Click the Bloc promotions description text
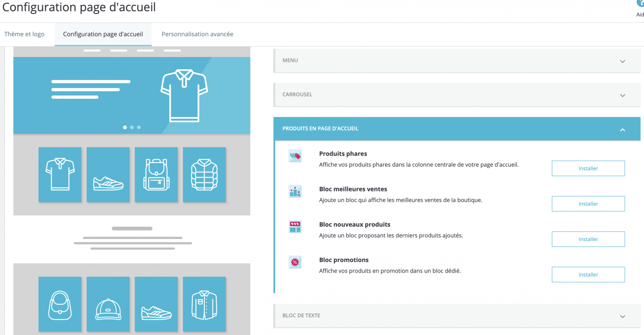 [390, 271]
